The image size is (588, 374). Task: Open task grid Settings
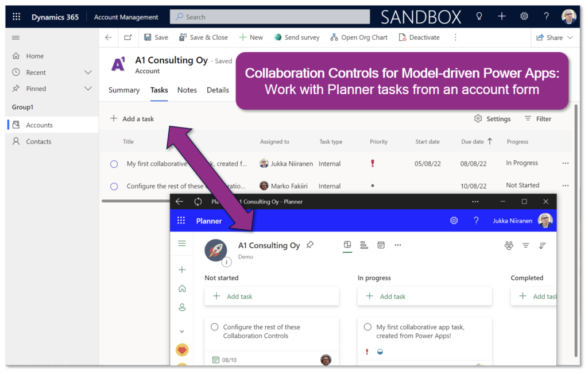pyautogui.click(x=492, y=119)
